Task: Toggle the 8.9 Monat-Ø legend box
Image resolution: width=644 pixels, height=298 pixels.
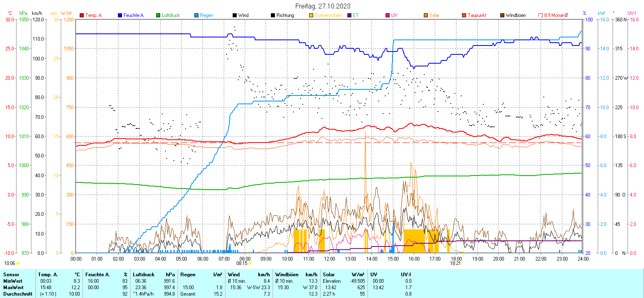Action: click(541, 15)
